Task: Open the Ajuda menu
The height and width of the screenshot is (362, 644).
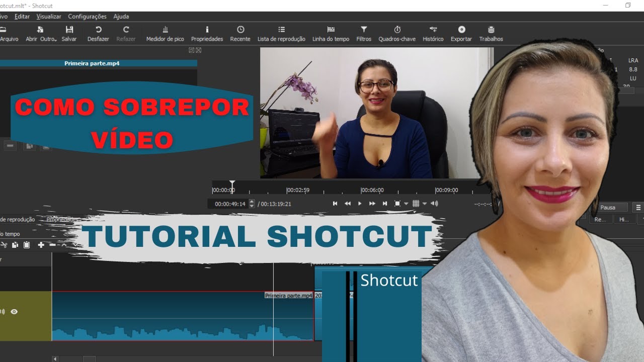Action: tap(121, 17)
